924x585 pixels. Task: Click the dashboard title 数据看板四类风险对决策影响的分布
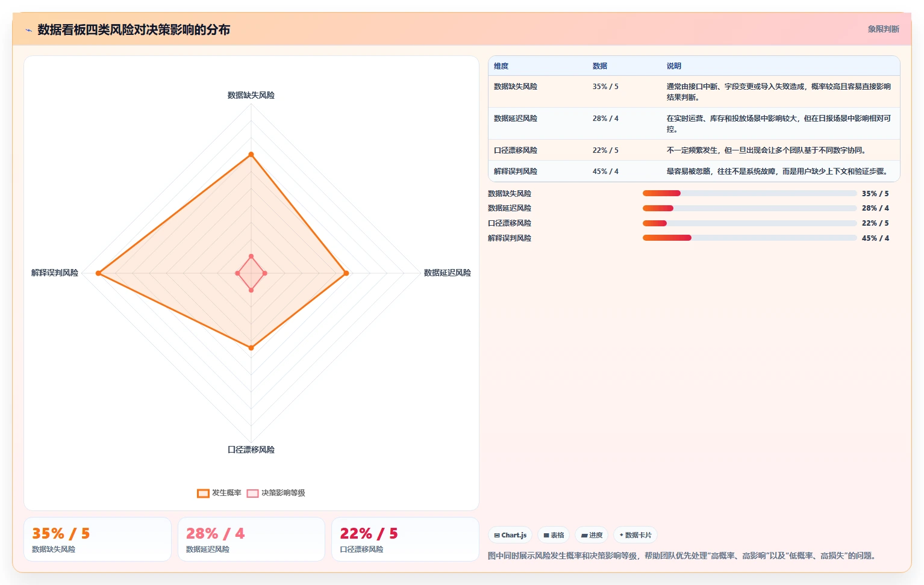click(134, 29)
